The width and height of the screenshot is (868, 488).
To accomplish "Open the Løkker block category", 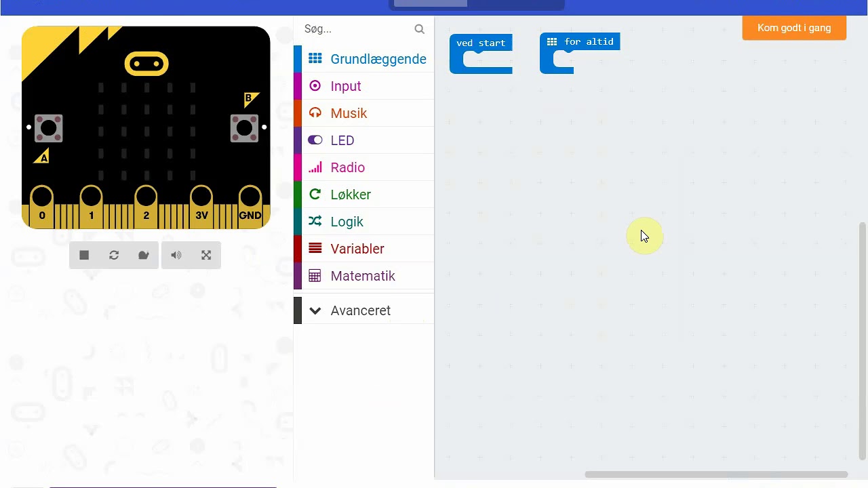I will 364,195.
